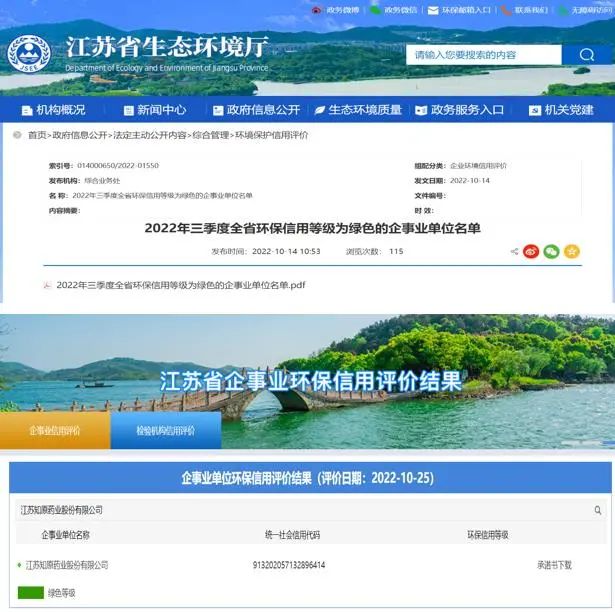Click the top site search input field
The image size is (615, 612).
pyautogui.click(x=483, y=55)
